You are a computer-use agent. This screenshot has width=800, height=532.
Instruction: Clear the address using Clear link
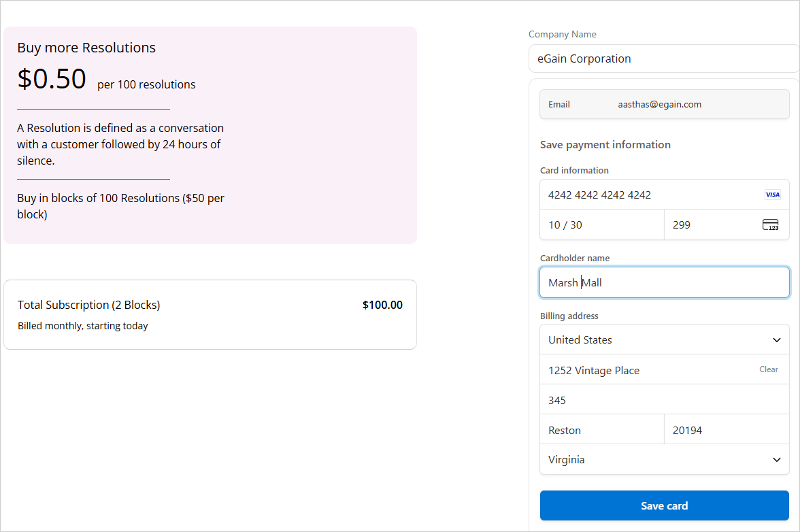tap(768, 369)
